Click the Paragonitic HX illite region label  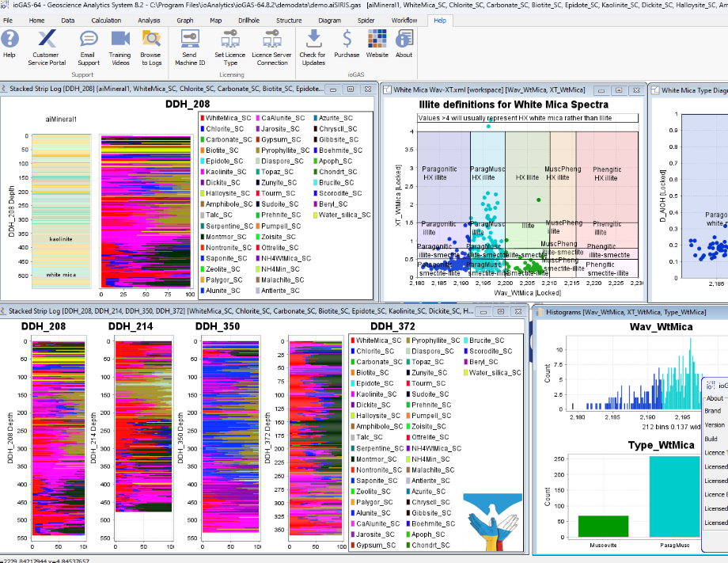click(x=439, y=173)
